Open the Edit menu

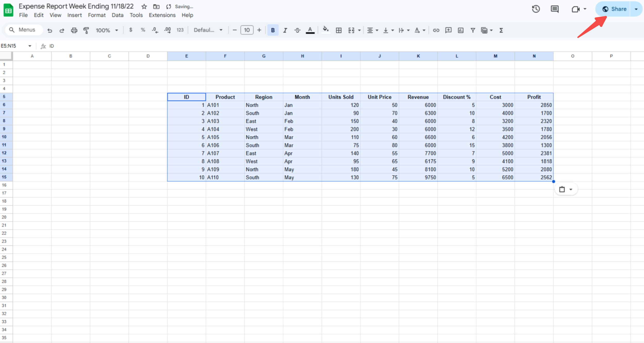pyautogui.click(x=39, y=15)
